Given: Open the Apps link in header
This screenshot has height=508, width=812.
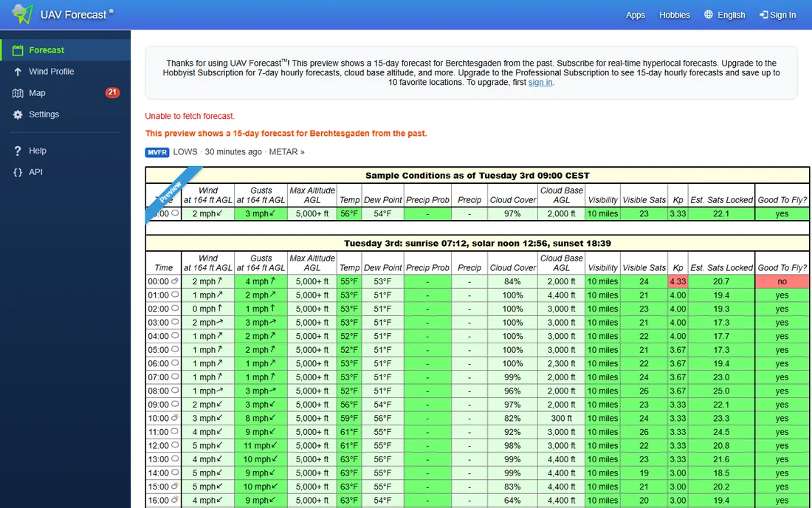Looking at the screenshot, I should (636, 15).
